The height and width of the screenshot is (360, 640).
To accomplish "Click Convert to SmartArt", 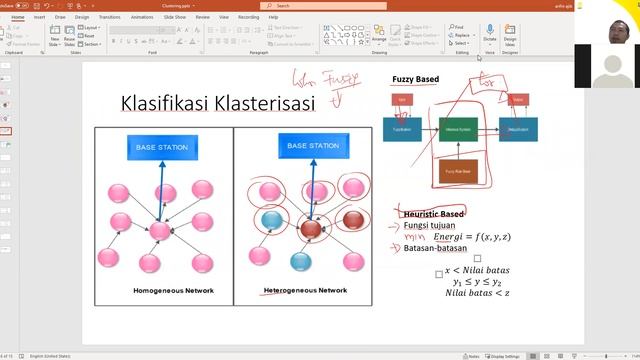I will tap(291, 44).
